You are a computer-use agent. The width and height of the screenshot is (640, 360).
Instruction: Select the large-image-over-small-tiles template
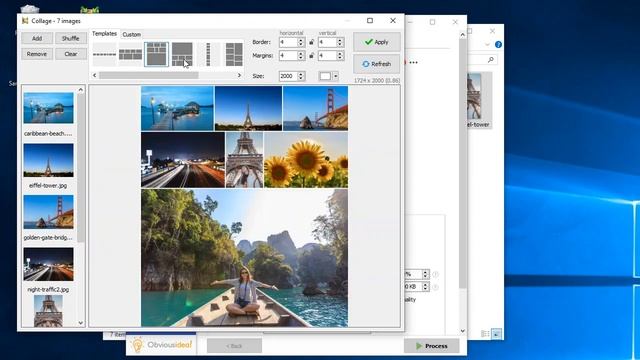(x=182, y=54)
